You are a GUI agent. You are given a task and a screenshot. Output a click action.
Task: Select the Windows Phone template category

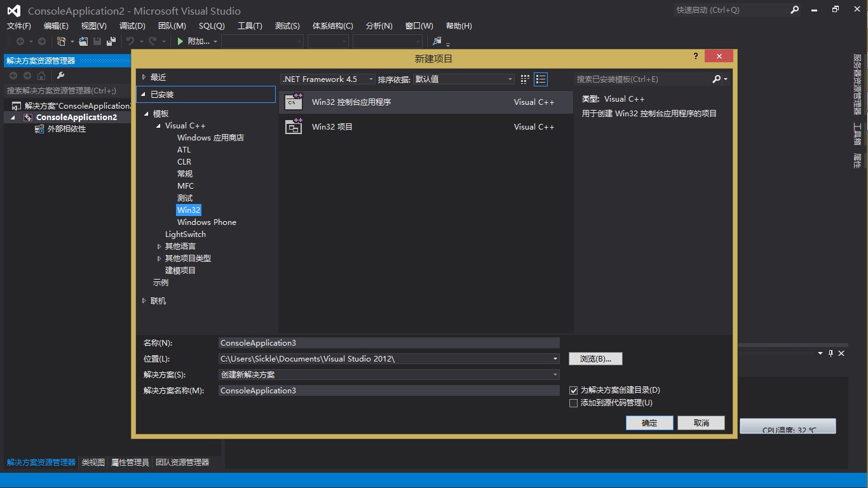coord(207,222)
